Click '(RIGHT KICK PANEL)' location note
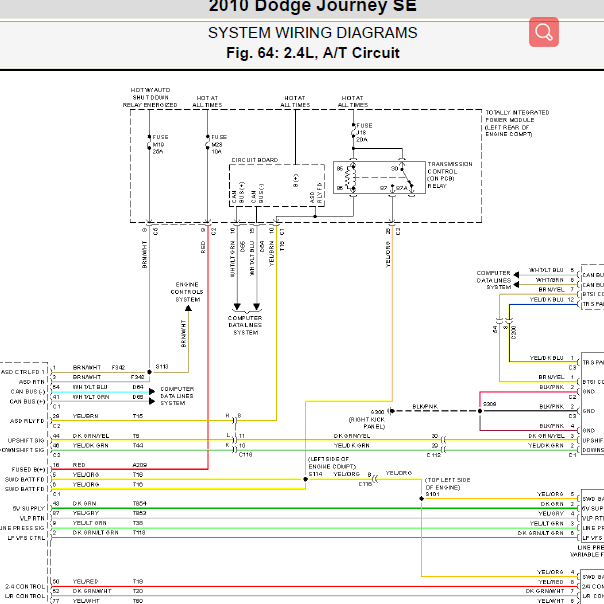 tap(367, 423)
